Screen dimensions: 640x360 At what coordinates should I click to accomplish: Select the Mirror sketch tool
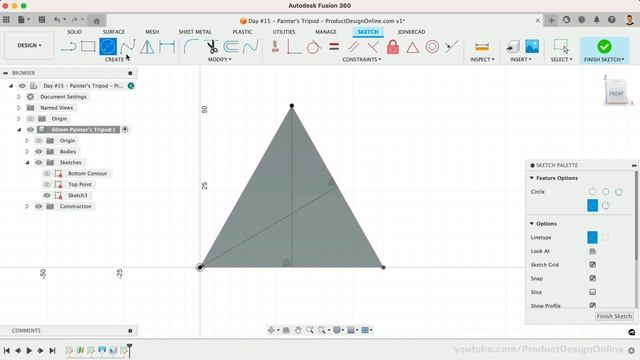(x=147, y=47)
